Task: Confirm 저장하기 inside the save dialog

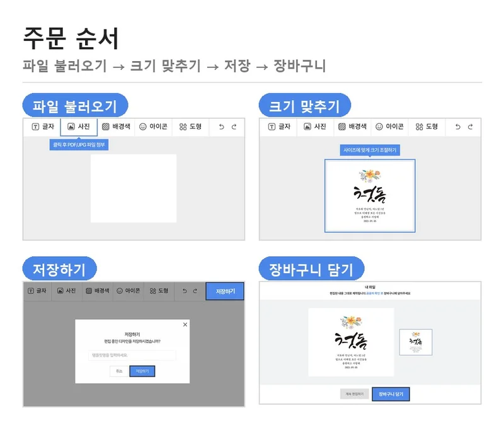Action: pos(142,371)
